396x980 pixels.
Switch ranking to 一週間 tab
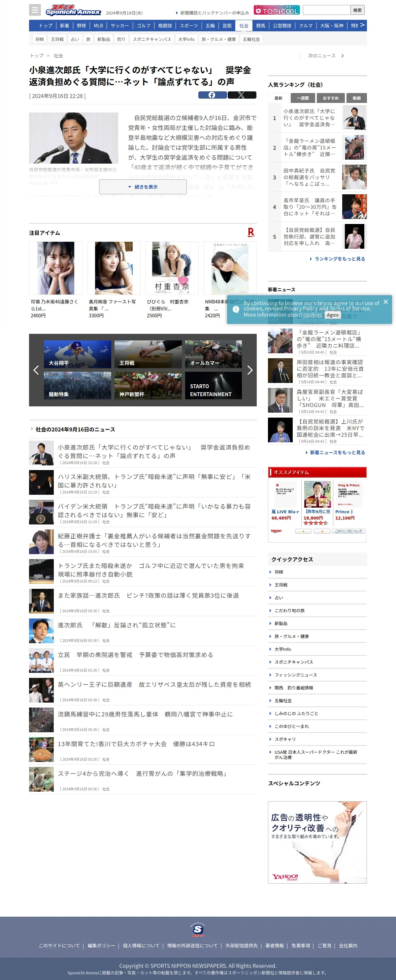tap(303, 98)
